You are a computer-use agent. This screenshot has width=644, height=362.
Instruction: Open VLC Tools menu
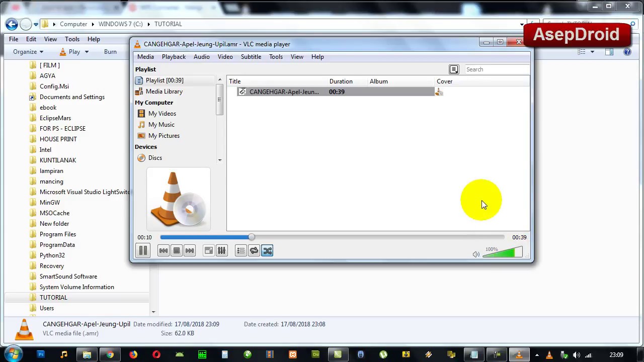click(x=276, y=57)
